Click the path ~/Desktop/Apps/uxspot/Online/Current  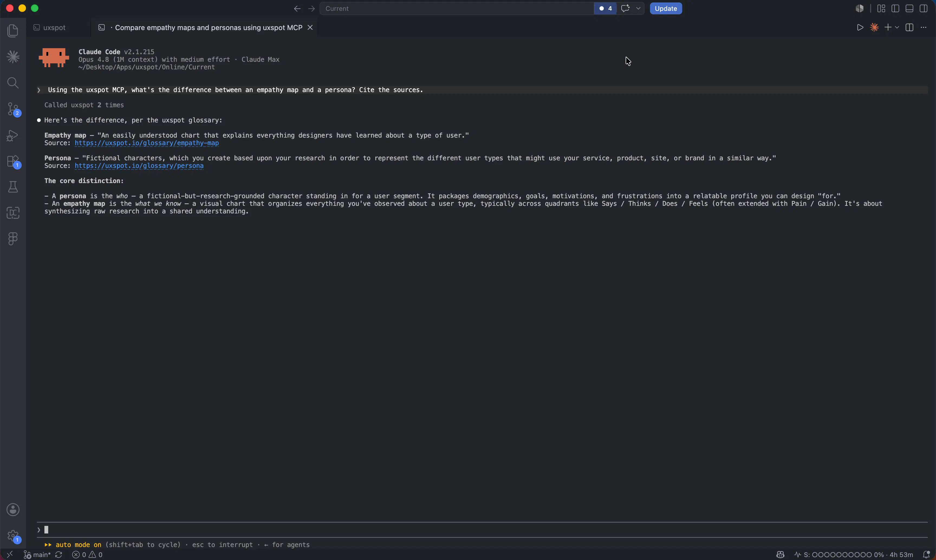coord(147,67)
